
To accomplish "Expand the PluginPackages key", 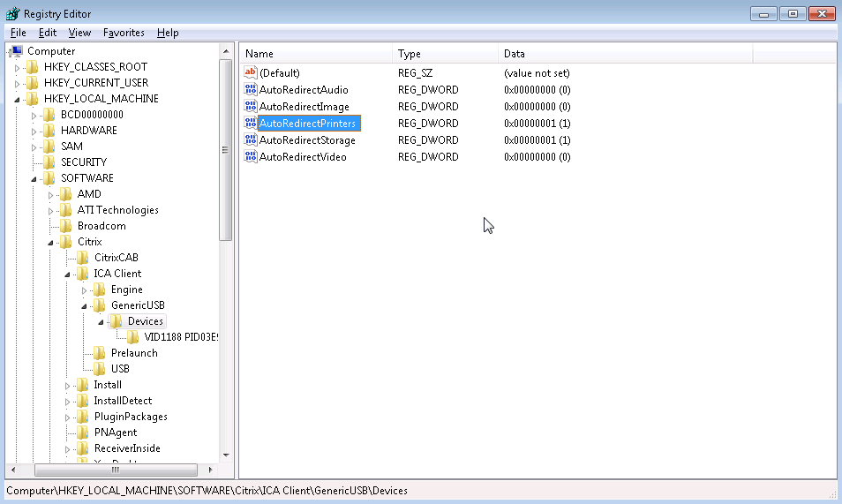I will click(67, 417).
